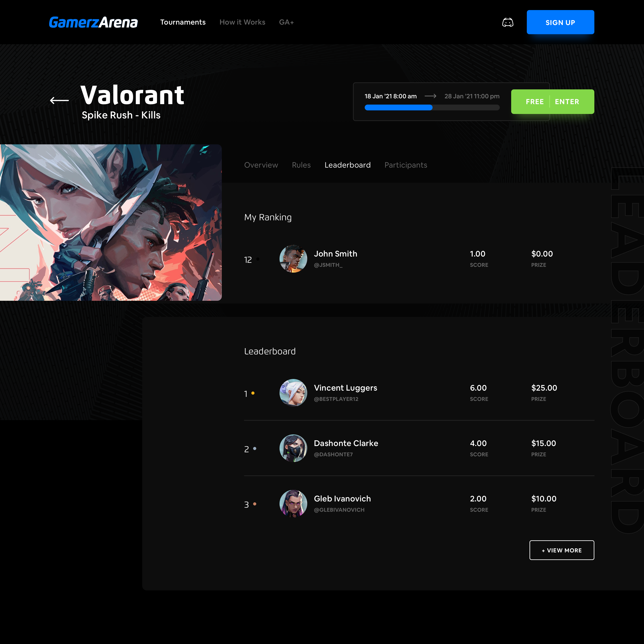644x644 pixels.
Task: Click the + VIEW MORE button
Action: [x=562, y=550]
